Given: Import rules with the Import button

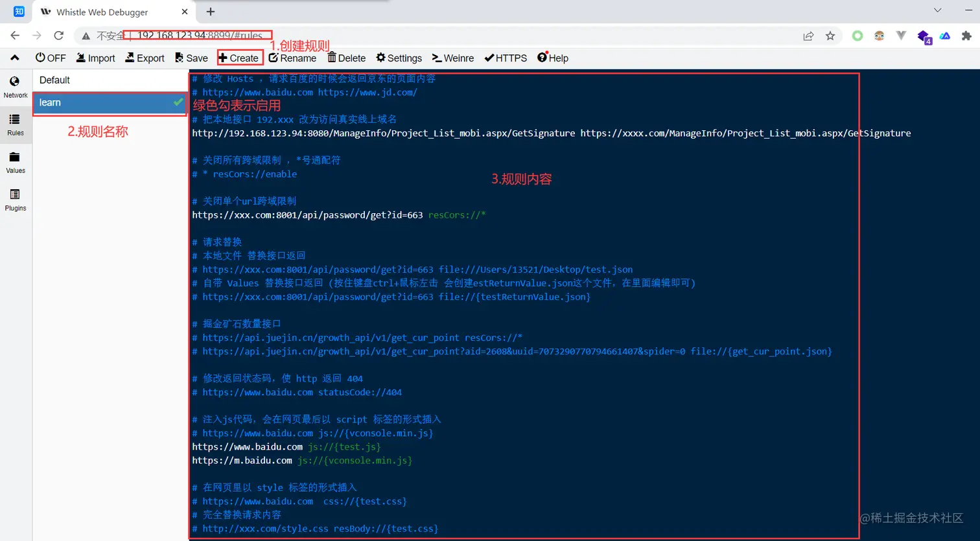Looking at the screenshot, I should pos(95,58).
